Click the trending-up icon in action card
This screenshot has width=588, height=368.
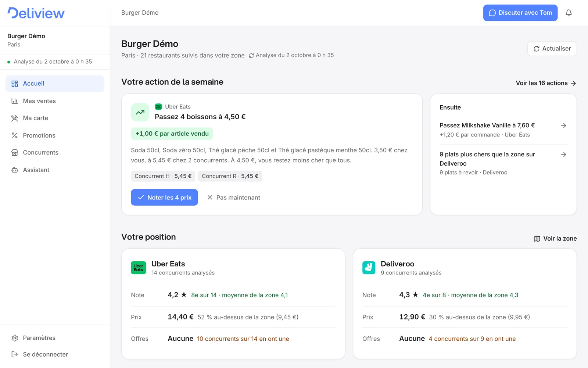(x=140, y=112)
